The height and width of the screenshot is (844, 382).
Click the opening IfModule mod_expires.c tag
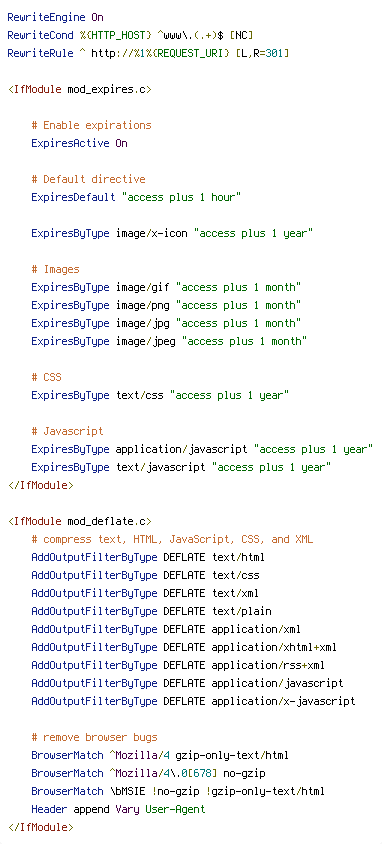[80, 89]
